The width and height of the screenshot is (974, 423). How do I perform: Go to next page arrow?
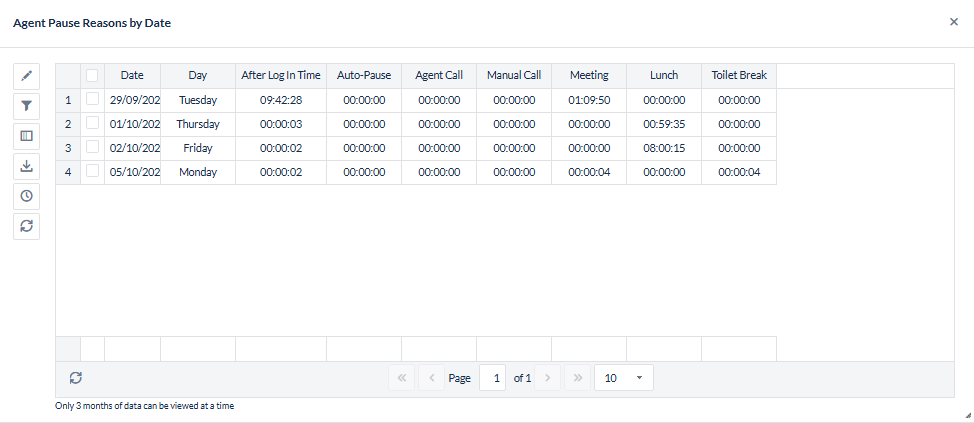[x=547, y=378]
